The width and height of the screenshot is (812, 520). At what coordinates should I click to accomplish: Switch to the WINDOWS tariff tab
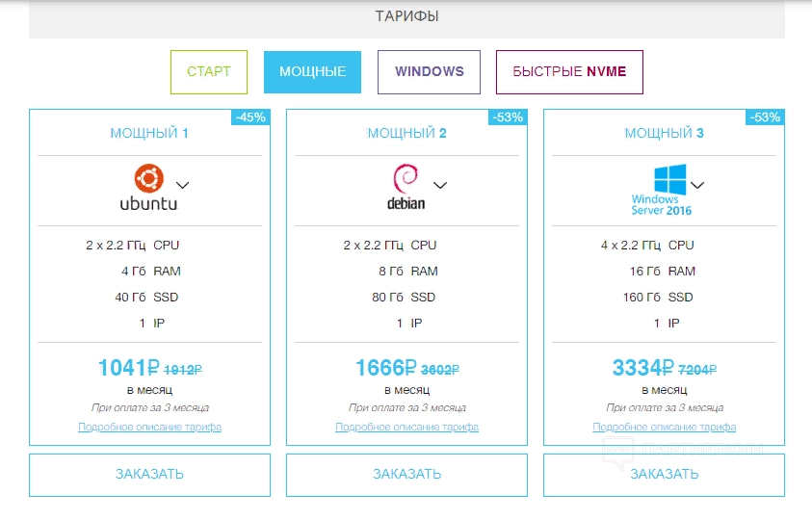click(429, 72)
